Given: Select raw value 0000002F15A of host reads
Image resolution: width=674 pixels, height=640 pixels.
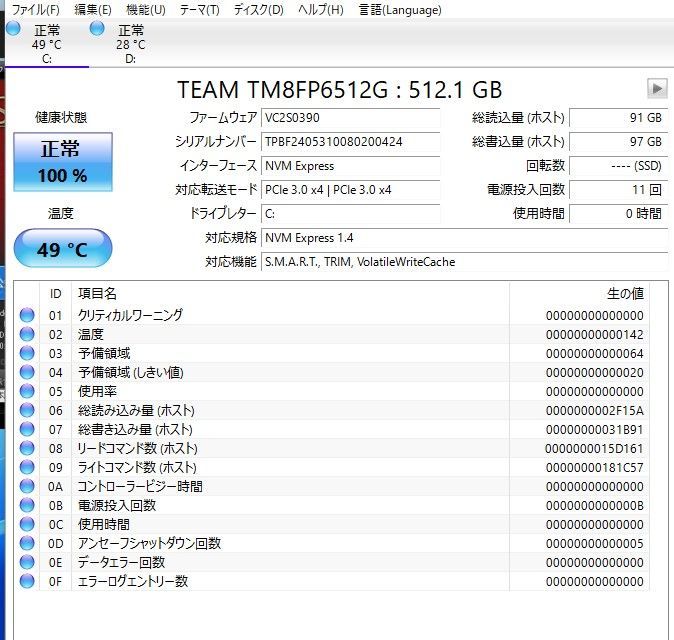Looking at the screenshot, I should coord(594,410).
